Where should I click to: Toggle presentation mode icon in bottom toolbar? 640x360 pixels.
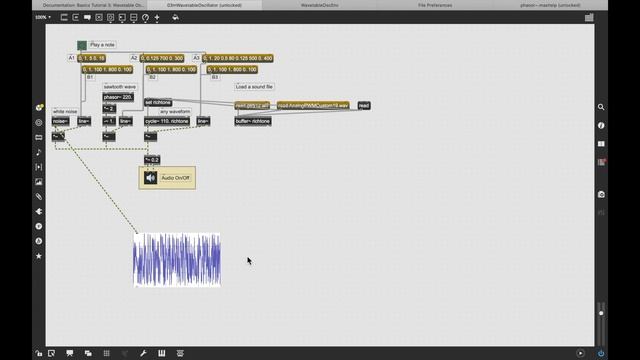click(x=51, y=353)
